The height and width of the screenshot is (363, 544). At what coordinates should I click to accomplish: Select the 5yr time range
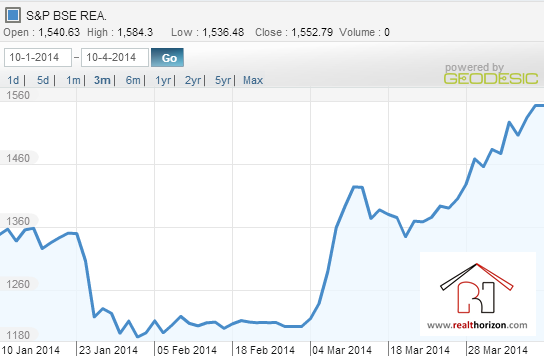pyautogui.click(x=223, y=80)
